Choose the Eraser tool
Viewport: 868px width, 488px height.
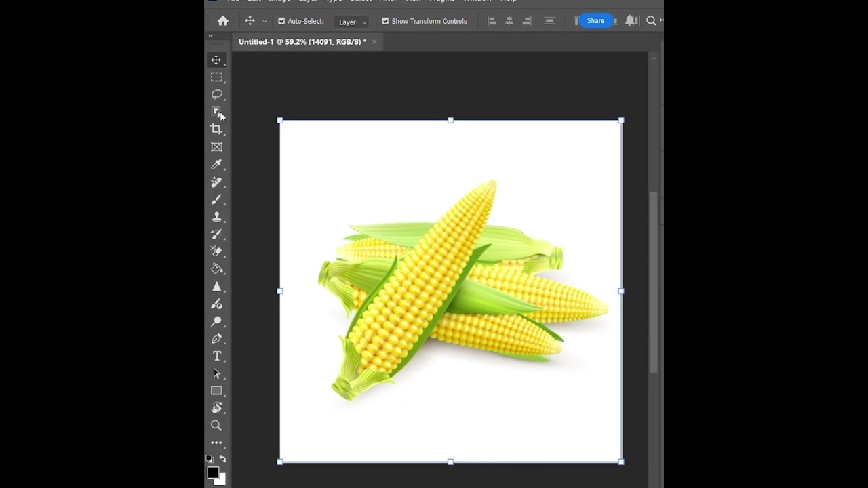point(216,251)
